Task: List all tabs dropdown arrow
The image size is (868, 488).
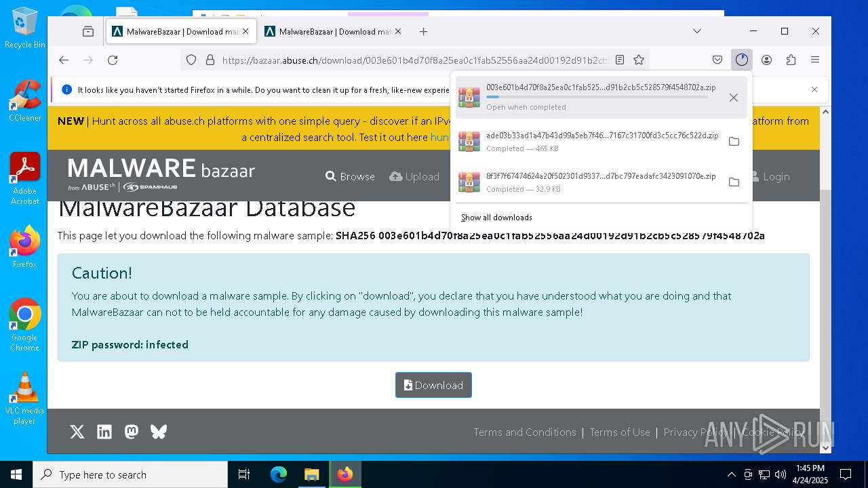Action: tap(696, 31)
